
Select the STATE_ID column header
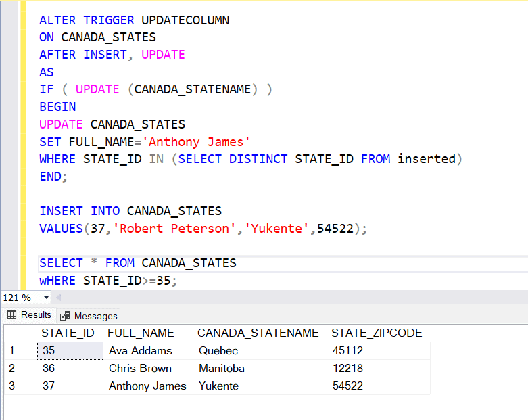[70, 333]
